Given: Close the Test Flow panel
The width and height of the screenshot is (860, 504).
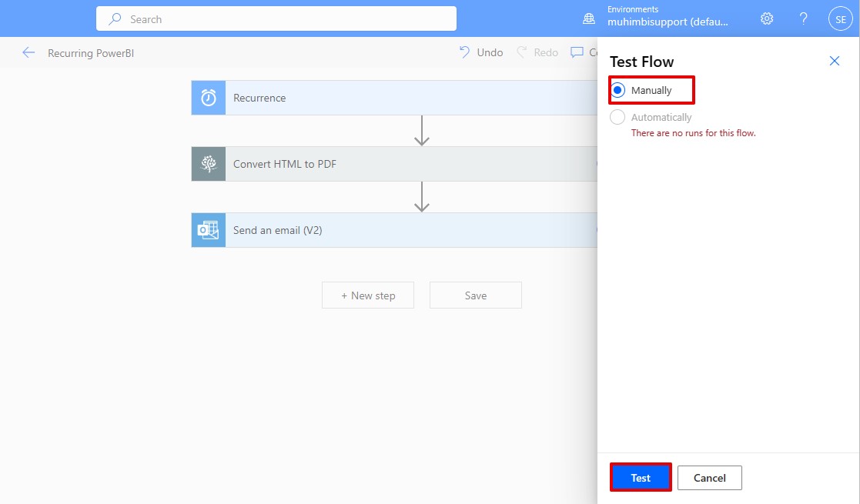Looking at the screenshot, I should pyautogui.click(x=834, y=61).
